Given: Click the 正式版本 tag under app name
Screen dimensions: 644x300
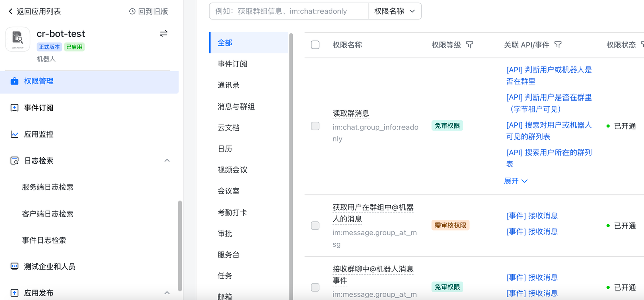Looking at the screenshot, I should (49, 47).
